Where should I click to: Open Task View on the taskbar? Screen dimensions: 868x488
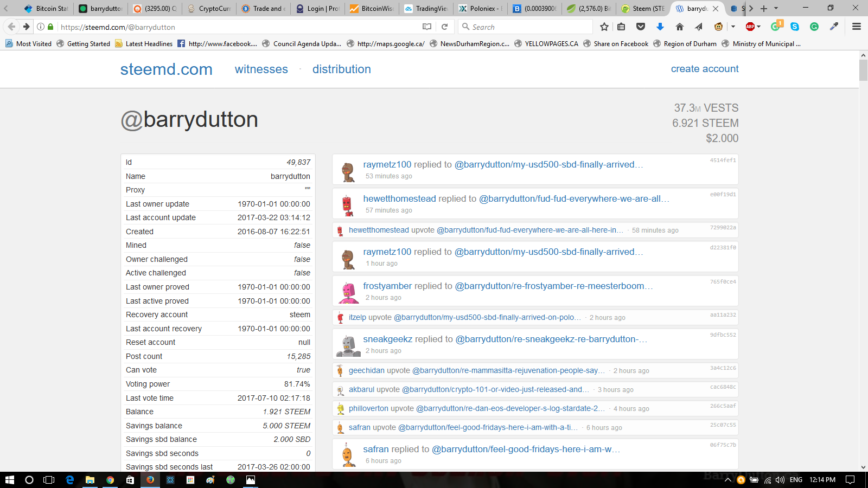coord(49,480)
